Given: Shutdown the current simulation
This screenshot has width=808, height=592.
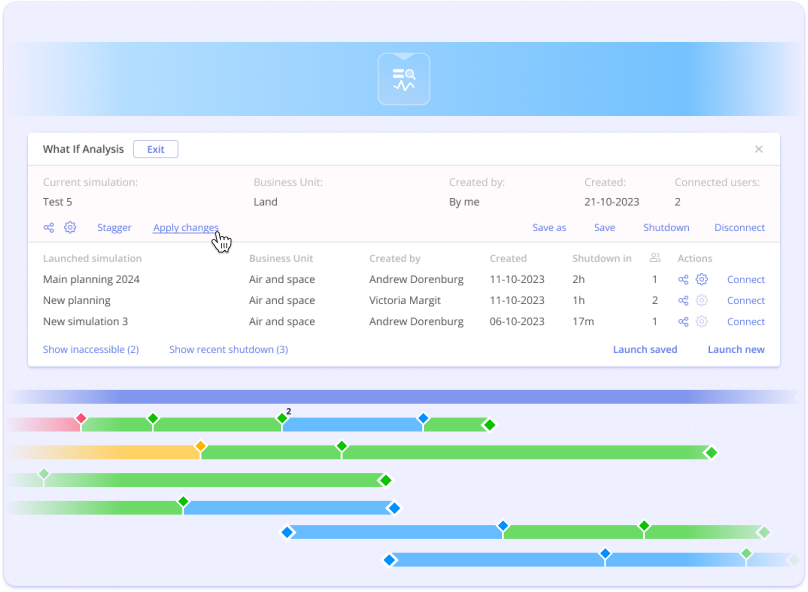Looking at the screenshot, I should pyautogui.click(x=666, y=227).
